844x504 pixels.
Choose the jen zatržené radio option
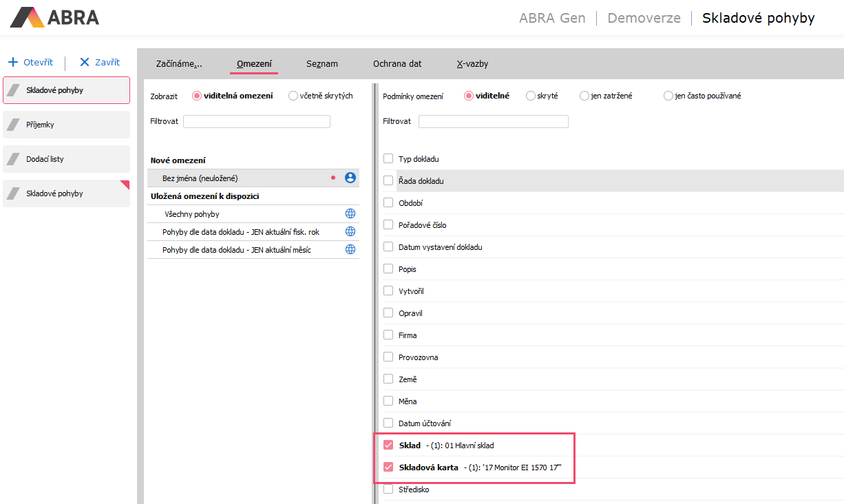[584, 96]
